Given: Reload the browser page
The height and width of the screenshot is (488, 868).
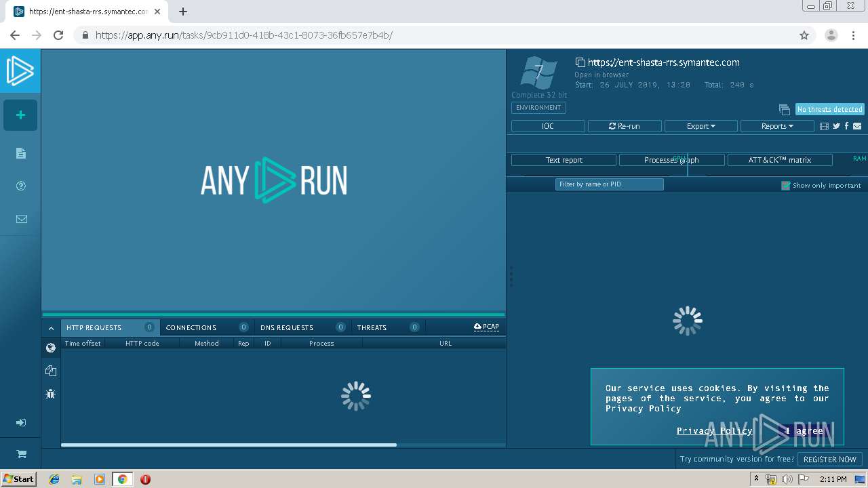Looking at the screenshot, I should (x=58, y=35).
